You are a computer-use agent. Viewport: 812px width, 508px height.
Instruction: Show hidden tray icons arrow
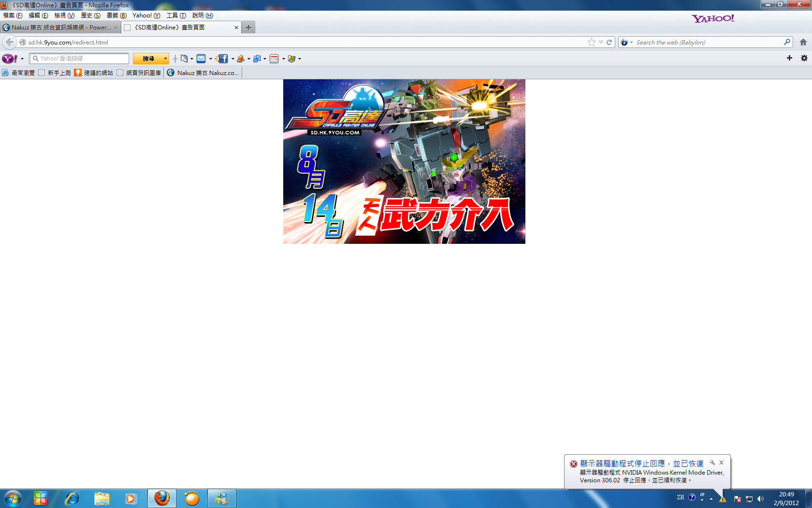coord(711,499)
